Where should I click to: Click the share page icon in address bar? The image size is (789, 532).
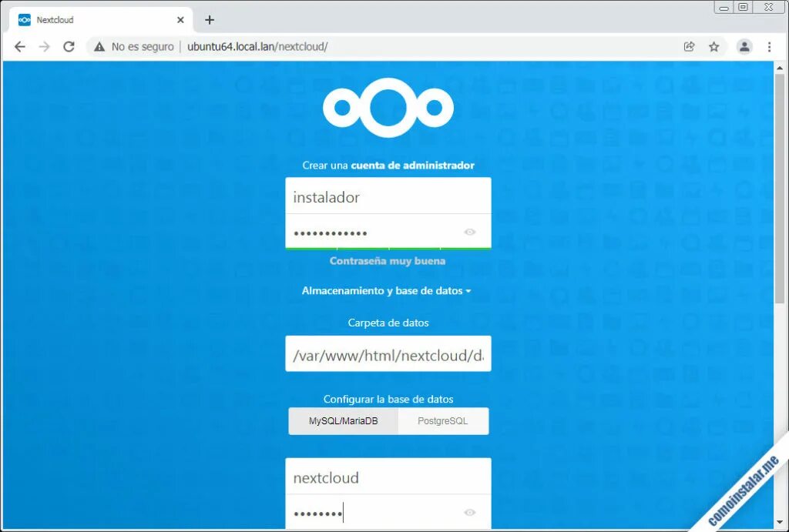[690, 47]
